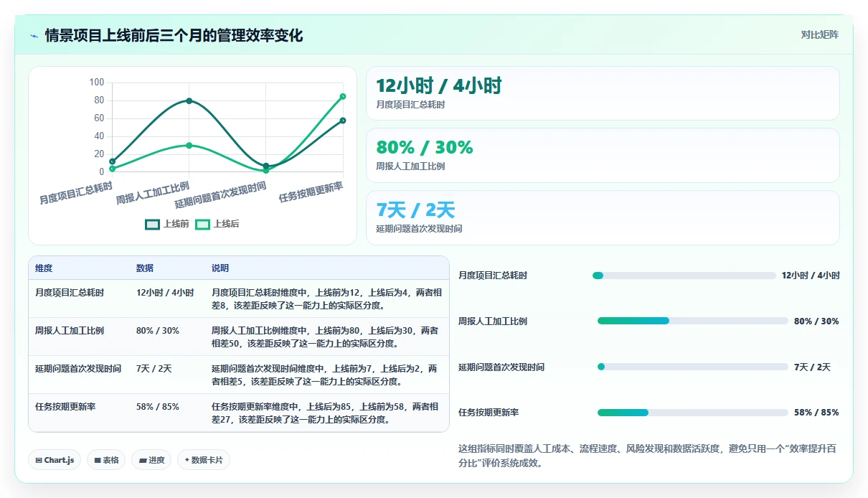Click the lightning icon beside the title
The image size is (868, 498).
pyautogui.click(x=34, y=36)
